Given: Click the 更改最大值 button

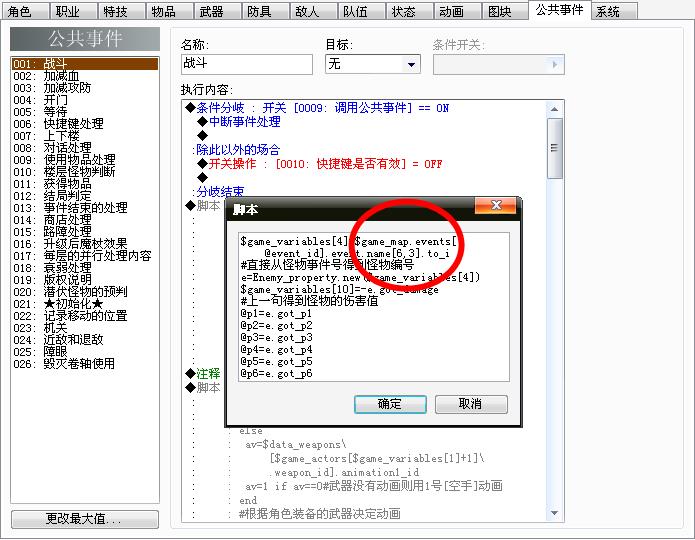Looking at the screenshot, I should (x=85, y=519).
